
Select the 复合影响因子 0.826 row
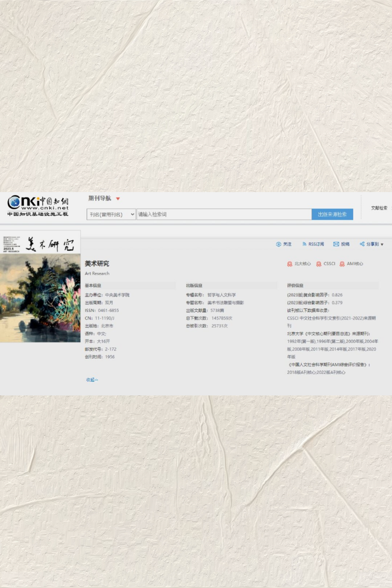pyautogui.click(x=315, y=295)
